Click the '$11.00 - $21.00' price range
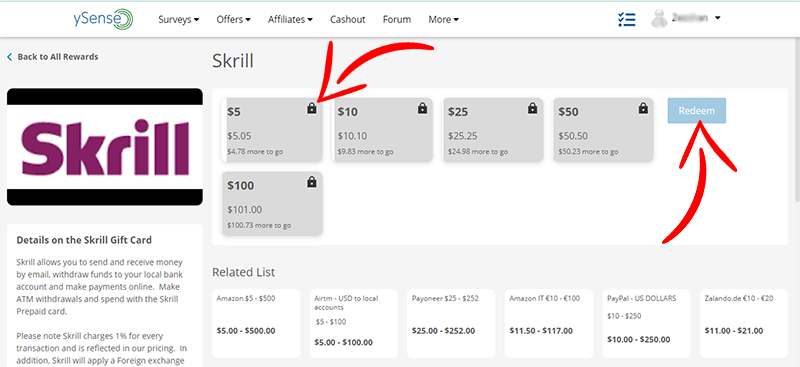800x367 pixels. 734,331
